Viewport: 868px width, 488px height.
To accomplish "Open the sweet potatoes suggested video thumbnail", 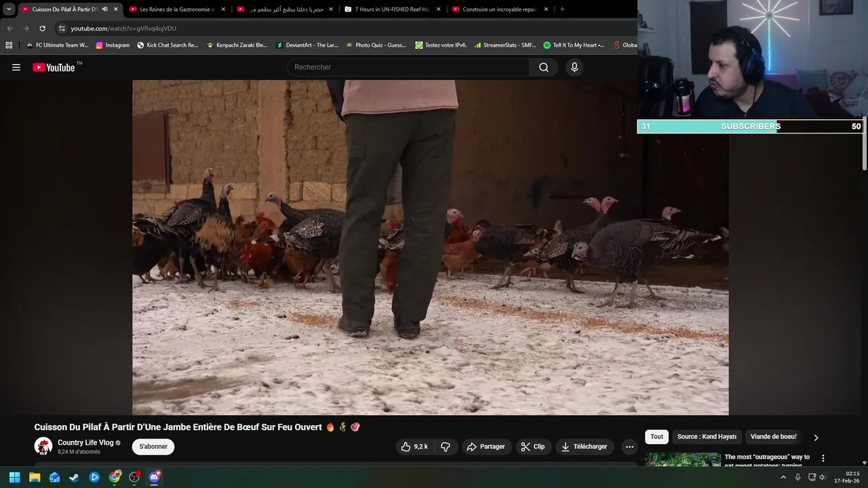I will click(x=682, y=460).
